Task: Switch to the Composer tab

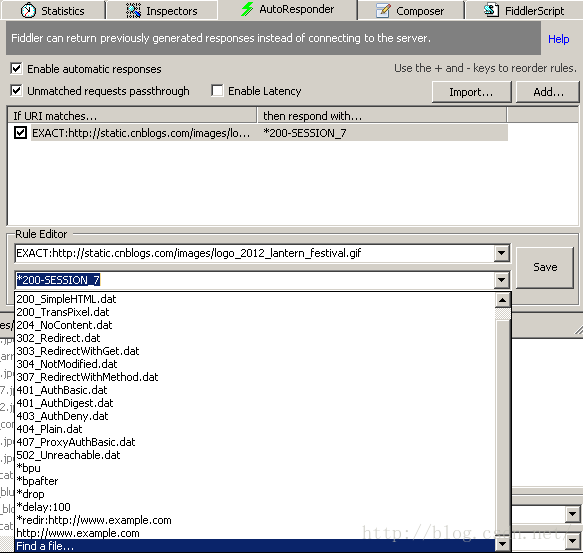Action: [410, 10]
